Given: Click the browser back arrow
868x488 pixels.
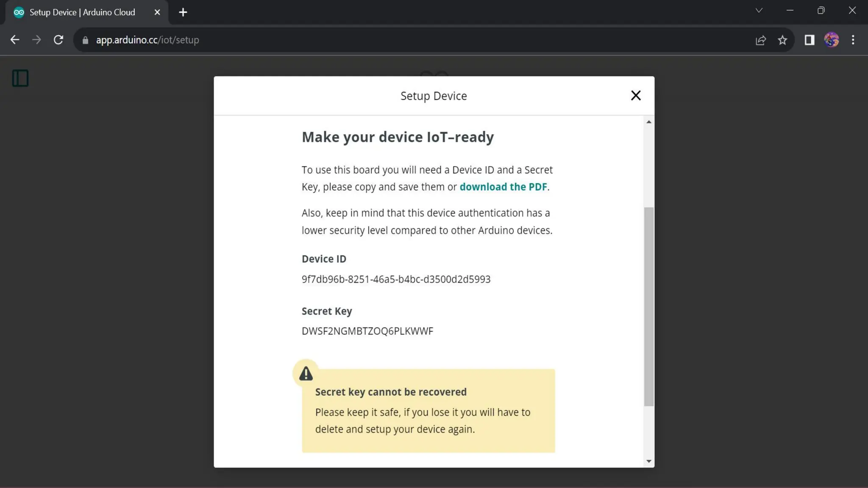Looking at the screenshot, I should tap(15, 40).
